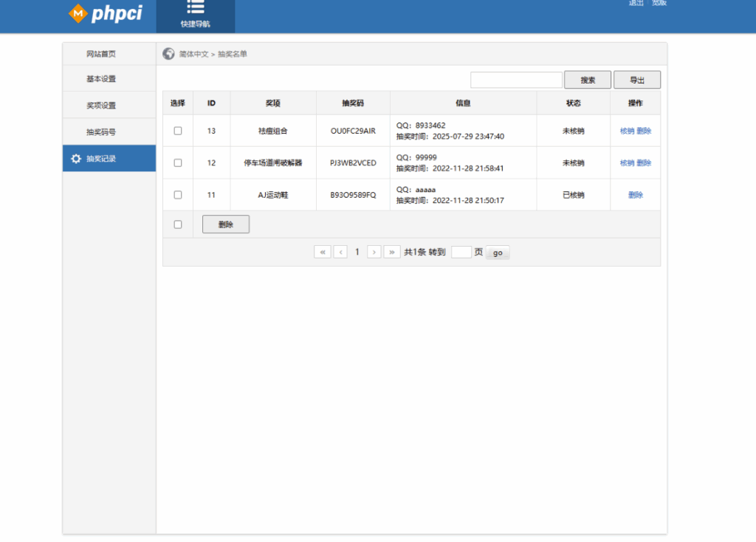The height and width of the screenshot is (542, 756).
Task: Select the checkbox for record ID 11
Action: [178, 195]
